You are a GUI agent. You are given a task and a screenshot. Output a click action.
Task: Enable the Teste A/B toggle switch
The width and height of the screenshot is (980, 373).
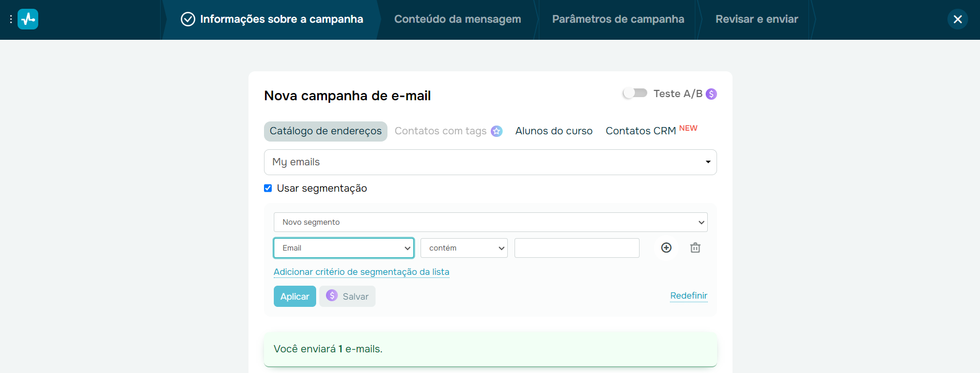pos(635,93)
